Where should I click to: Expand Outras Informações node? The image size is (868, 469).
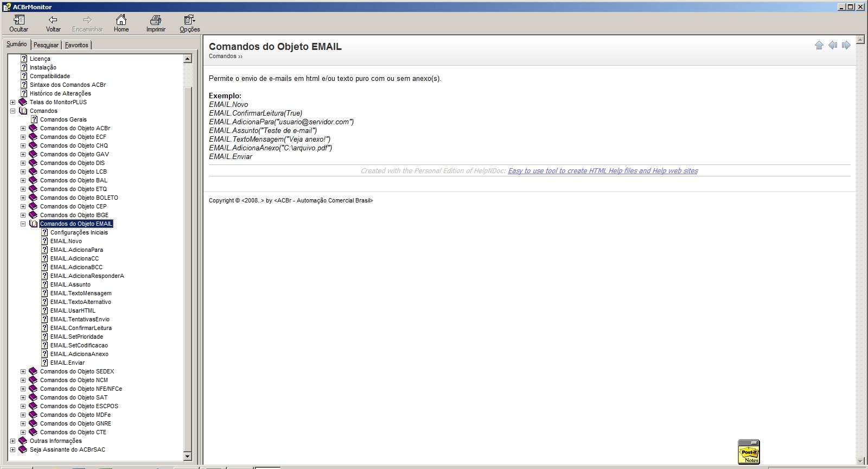pos(13,441)
